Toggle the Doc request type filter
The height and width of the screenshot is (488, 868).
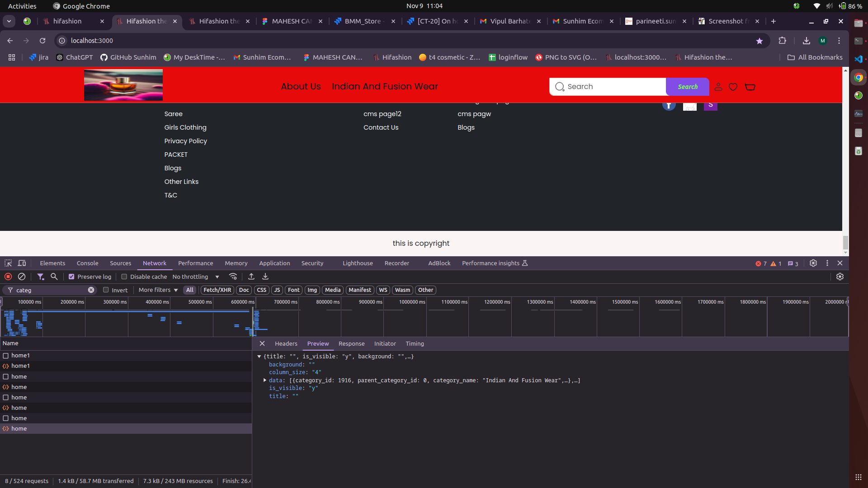pyautogui.click(x=244, y=290)
